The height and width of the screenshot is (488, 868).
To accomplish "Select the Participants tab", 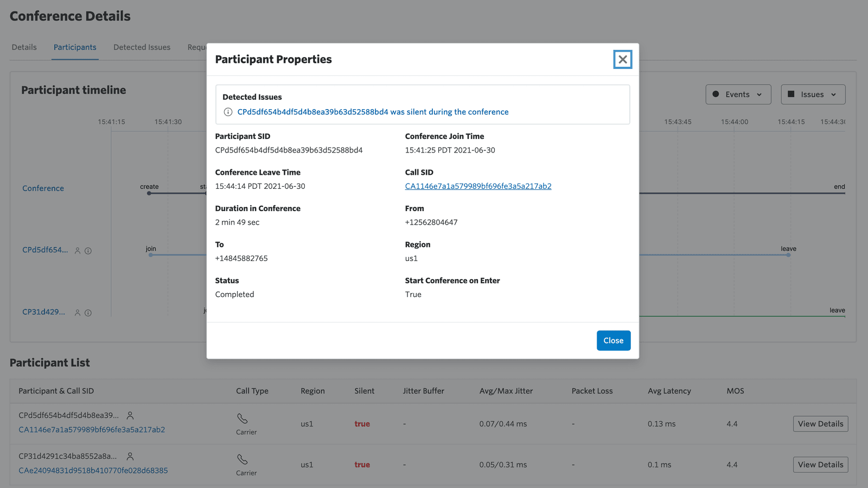I will [75, 47].
